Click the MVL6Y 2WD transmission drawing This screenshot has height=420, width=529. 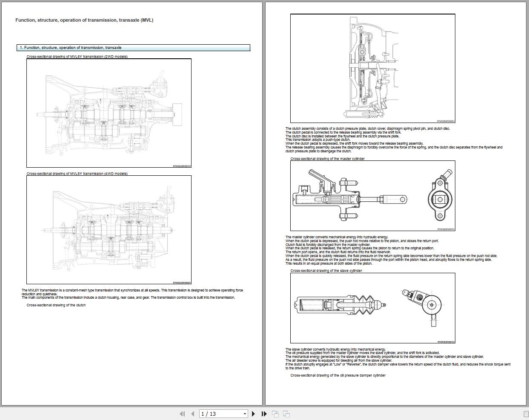[x=109, y=112]
